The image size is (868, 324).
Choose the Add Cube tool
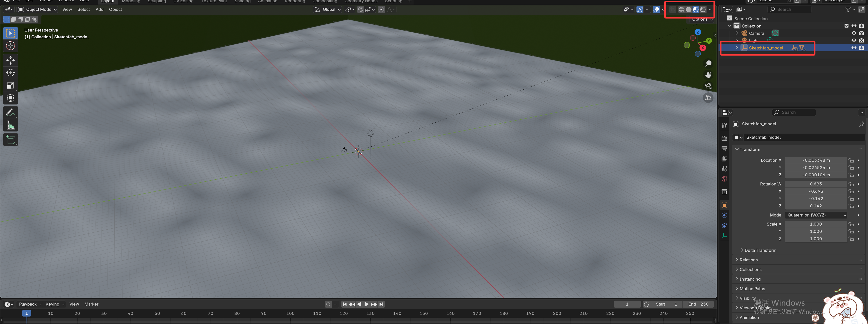(10, 140)
